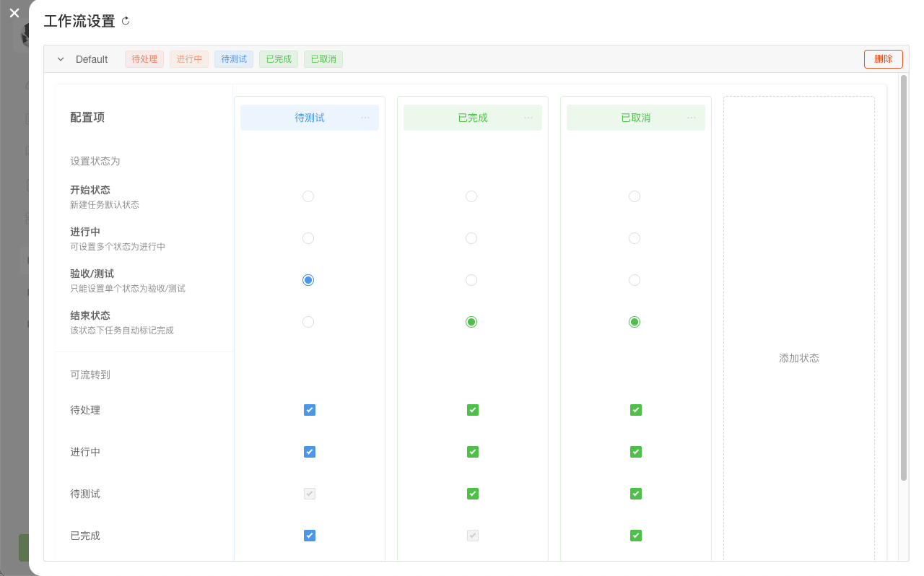Click the refresh icon beside 工作流设置
Image resolution: width=924 pixels, height=576 pixels.
tap(126, 21)
